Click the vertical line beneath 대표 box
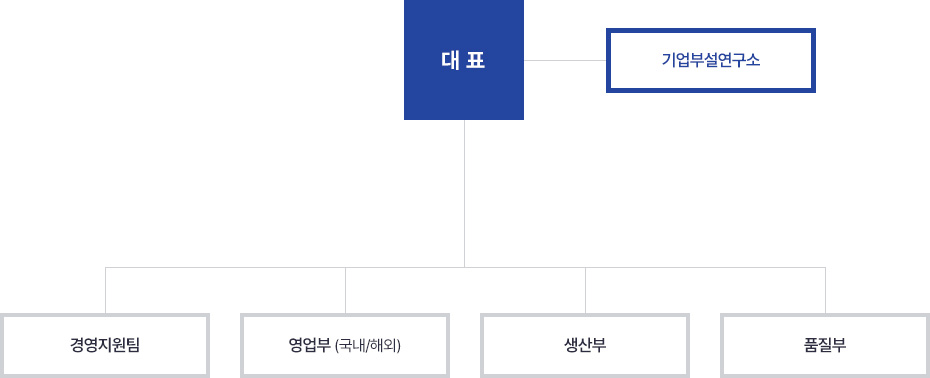The height and width of the screenshot is (378, 930). tap(464, 193)
